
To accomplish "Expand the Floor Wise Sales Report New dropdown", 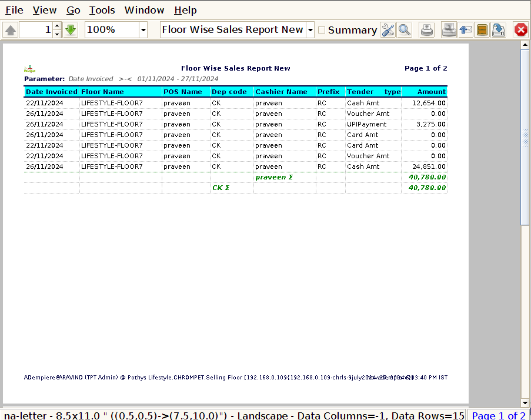I will 310,30.
